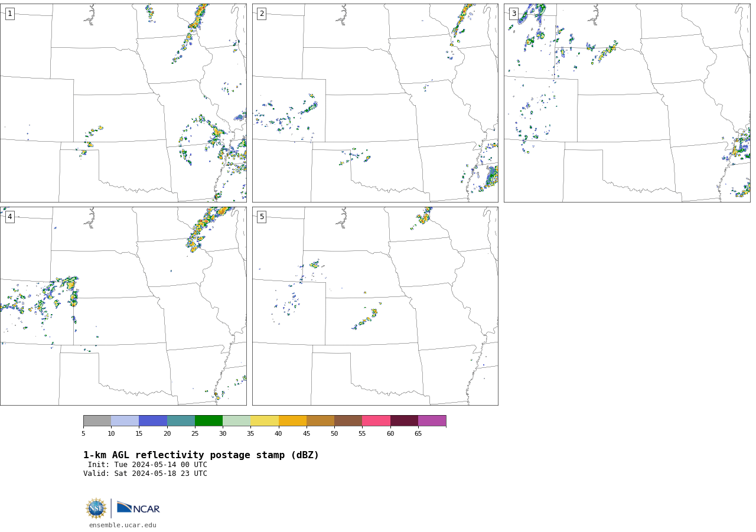
Task: Select the orange 40-45 dBZ swatch
Action: (292, 421)
